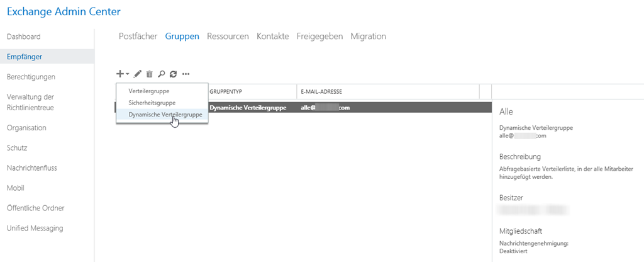Switch to the Migration tab

click(368, 36)
